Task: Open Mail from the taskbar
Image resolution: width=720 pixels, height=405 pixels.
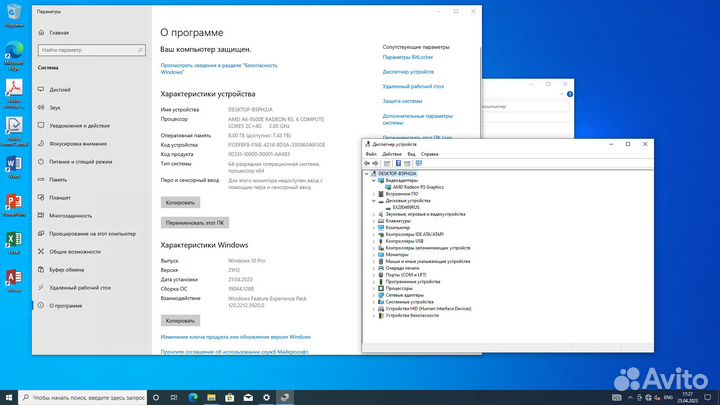Action: tap(248, 398)
